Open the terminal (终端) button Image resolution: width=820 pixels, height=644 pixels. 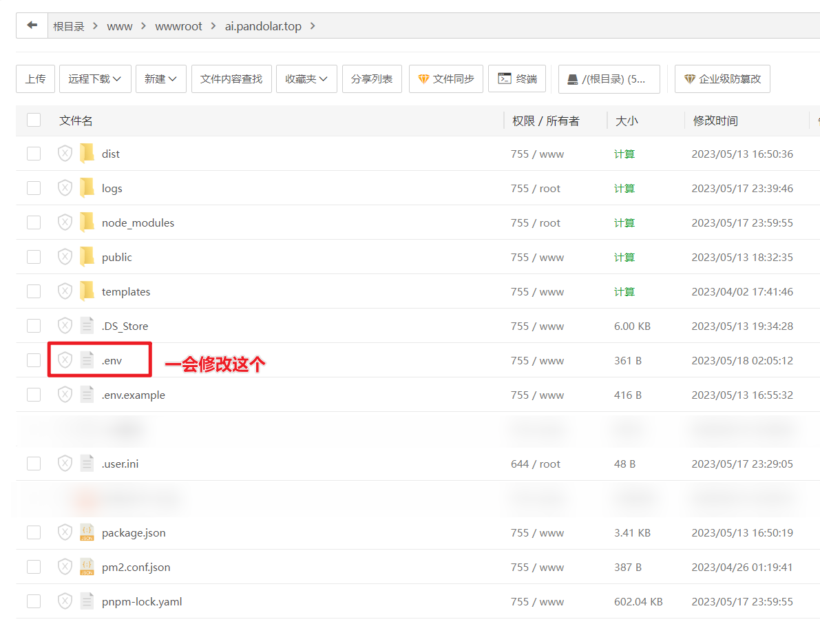tap(517, 79)
